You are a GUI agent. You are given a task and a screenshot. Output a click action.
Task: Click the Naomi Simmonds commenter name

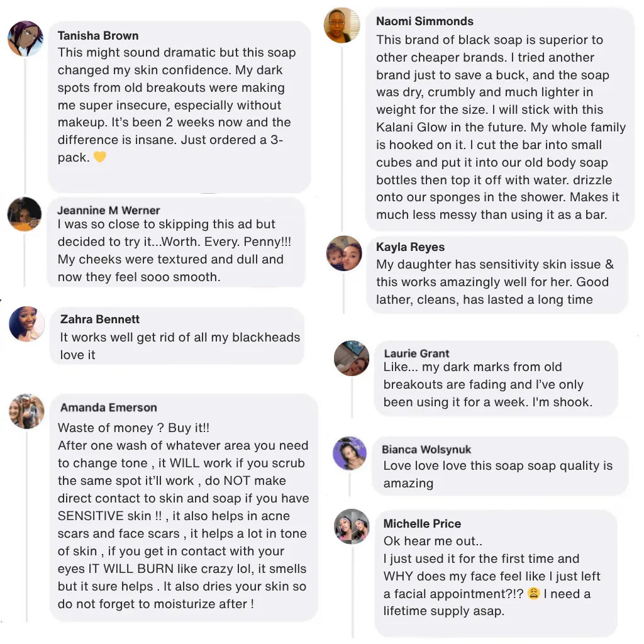coord(425,21)
